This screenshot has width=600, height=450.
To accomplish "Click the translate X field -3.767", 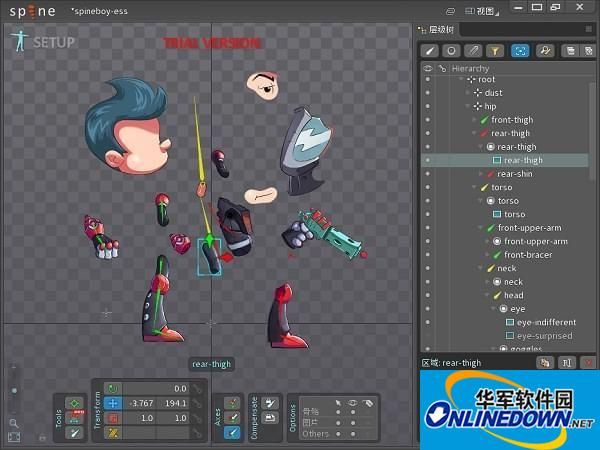I will click(139, 403).
